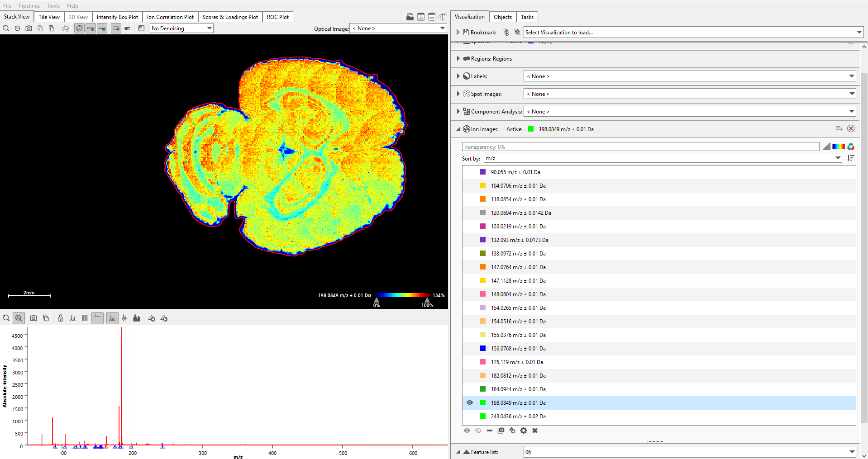This screenshot has height=459, width=868.
Task: Open the Pipelines menu
Action: click(x=29, y=6)
